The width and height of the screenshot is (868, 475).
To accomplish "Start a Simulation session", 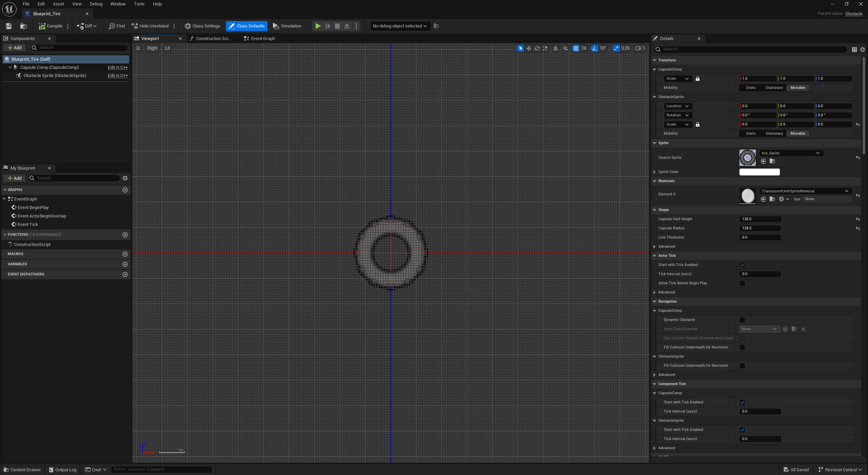I will click(287, 26).
